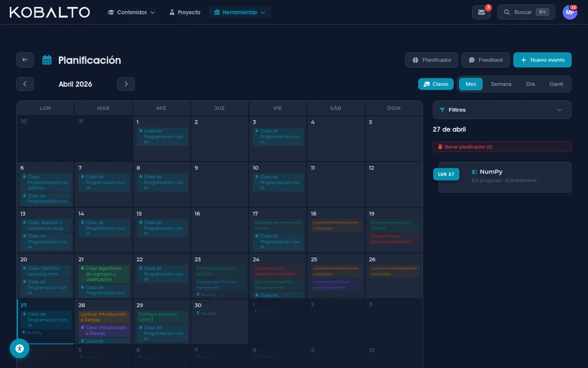
Task: Switch to Mes view
Action: point(471,84)
